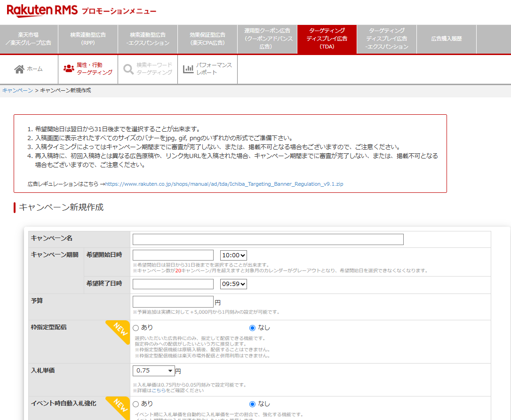The image size is (511, 420).
Task: Expand the 入札単価 0.75 combo box
Action: tap(154, 371)
